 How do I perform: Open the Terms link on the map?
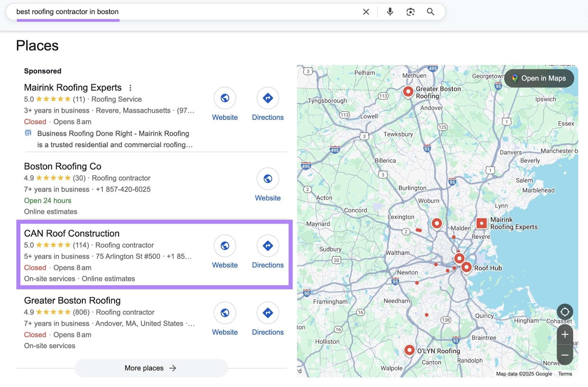pyautogui.click(x=565, y=374)
